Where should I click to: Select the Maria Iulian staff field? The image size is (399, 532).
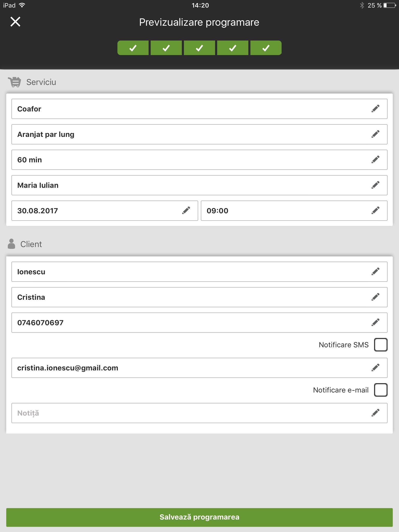(x=199, y=185)
